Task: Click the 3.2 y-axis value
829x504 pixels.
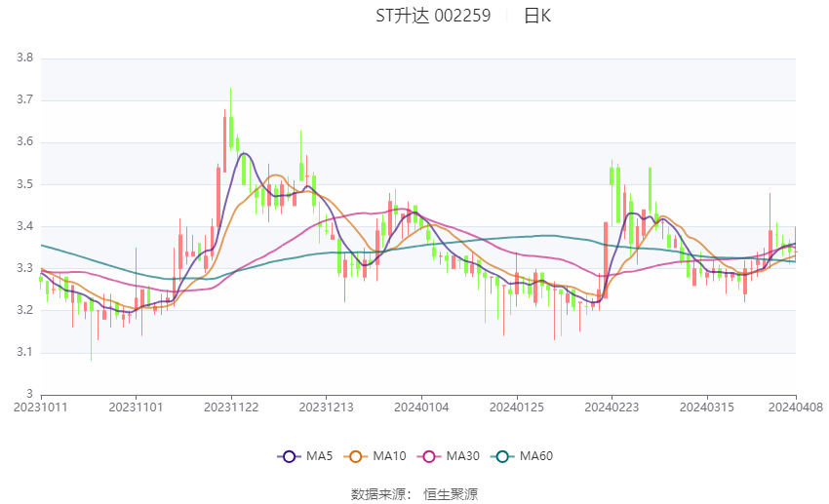Action: pyautogui.click(x=24, y=310)
